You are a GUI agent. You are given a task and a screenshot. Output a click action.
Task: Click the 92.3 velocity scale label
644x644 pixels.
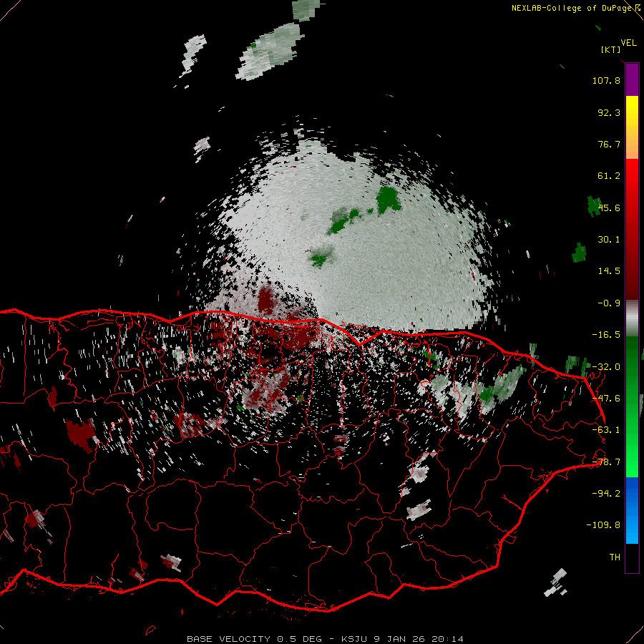609,112
